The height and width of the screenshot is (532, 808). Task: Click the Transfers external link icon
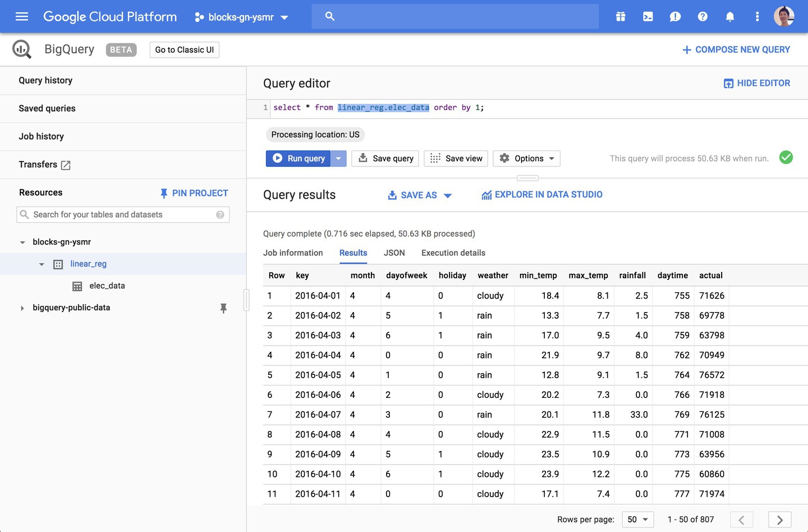click(x=66, y=165)
